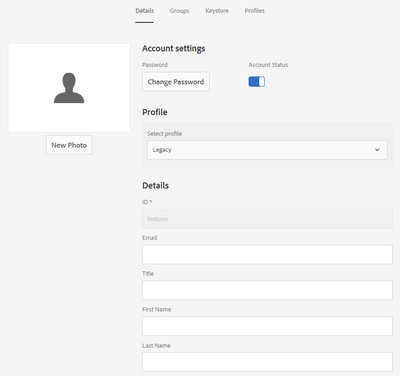This screenshot has width=400, height=376.
Task: Focus the First Name text field
Action: click(267, 326)
